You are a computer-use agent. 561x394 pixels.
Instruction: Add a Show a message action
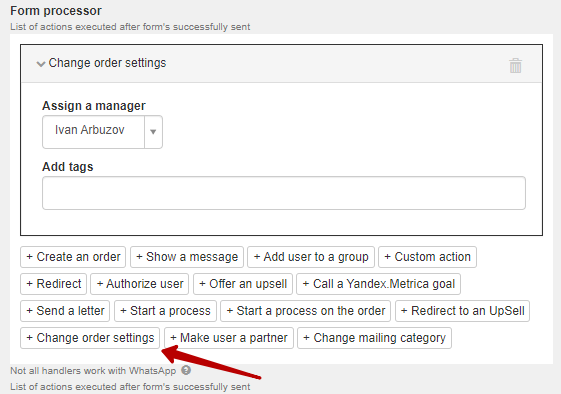[187, 257]
